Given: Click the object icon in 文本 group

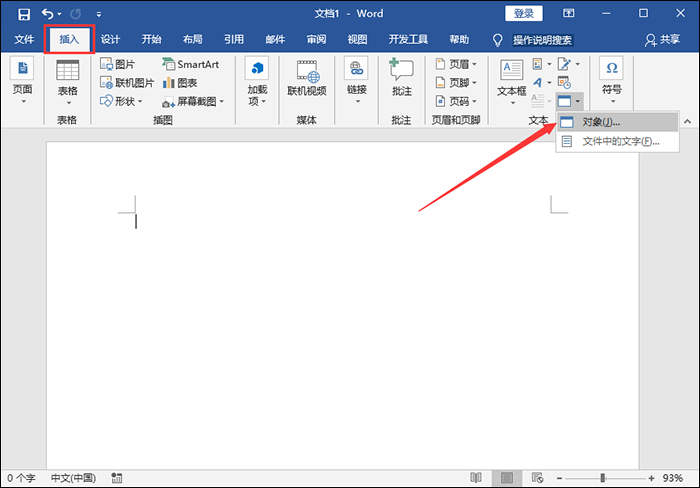Looking at the screenshot, I should (564, 101).
